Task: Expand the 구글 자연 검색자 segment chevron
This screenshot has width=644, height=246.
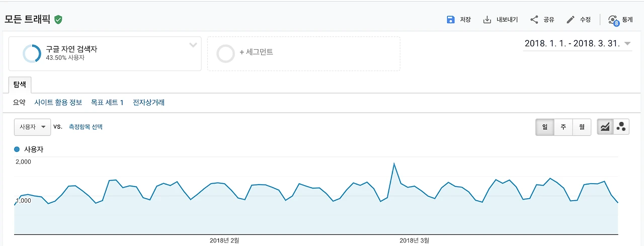Action: coord(193,45)
